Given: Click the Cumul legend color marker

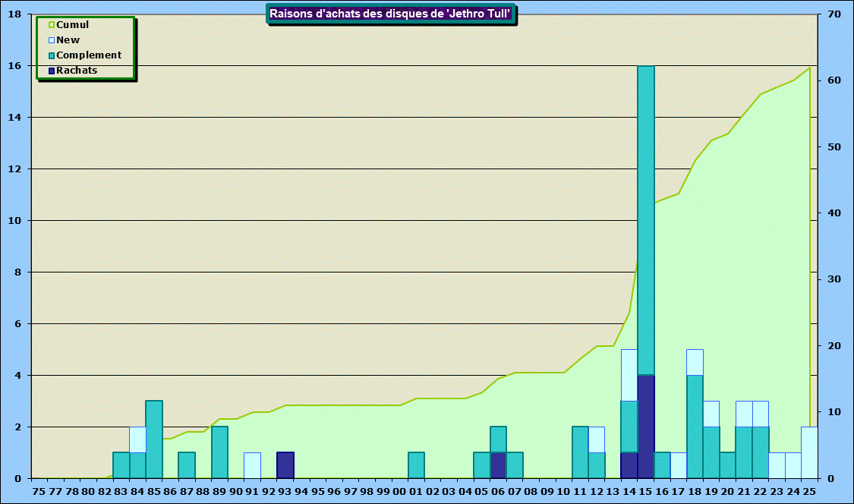Looking at the screenshot, I should point(52,25).
